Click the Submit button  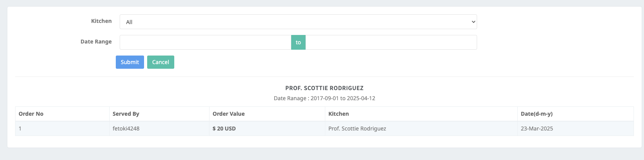point(130,62)
